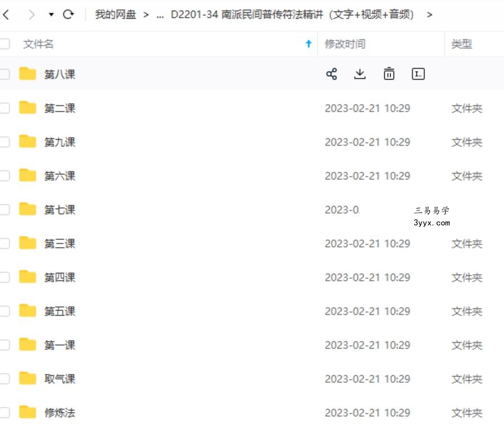Tick the checkbox for 第七课
Viewport: 504px width, 432px height.
(x=5, y=209)
